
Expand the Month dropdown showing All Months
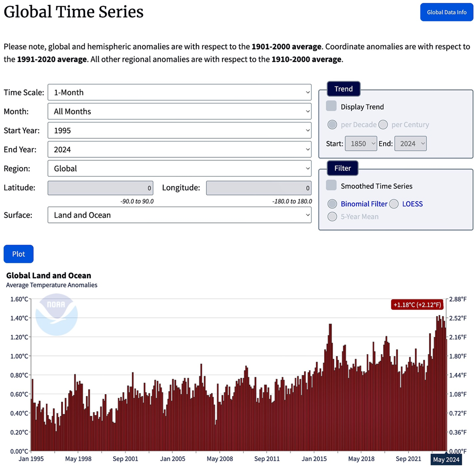tap(179, 111)
